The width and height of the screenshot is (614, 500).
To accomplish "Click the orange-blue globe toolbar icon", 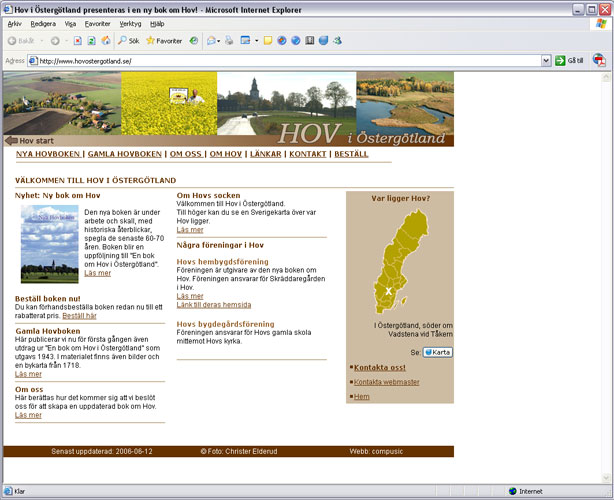I will coord(282,41).
